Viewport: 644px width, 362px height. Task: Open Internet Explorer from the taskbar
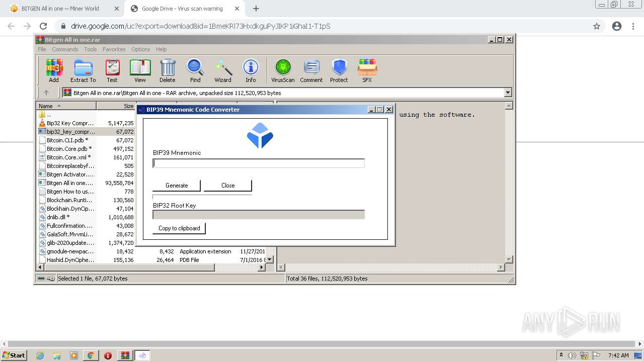40,355
